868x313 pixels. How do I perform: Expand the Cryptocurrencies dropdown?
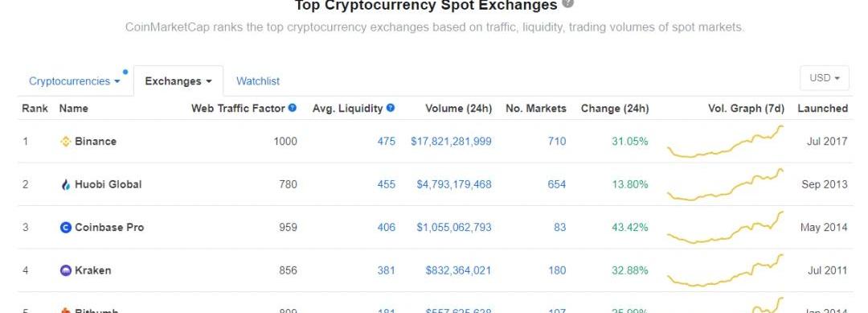(x=74, y=81)
